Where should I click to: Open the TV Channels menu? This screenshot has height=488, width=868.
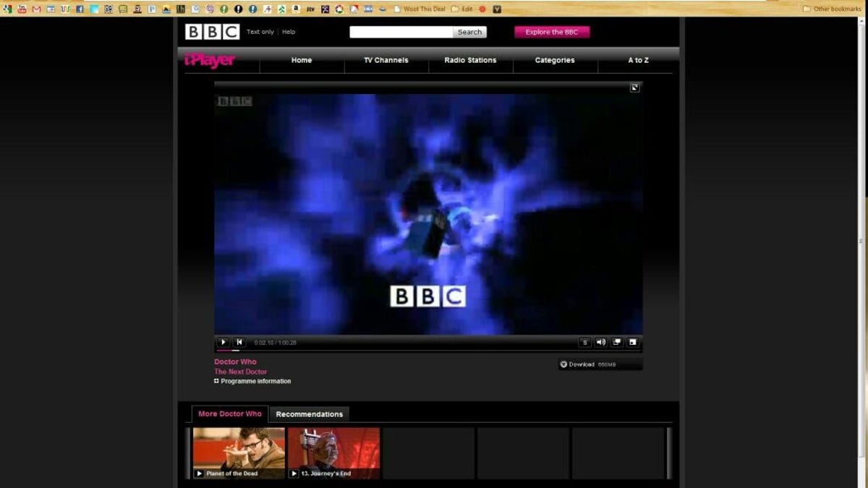pos(386,60)
